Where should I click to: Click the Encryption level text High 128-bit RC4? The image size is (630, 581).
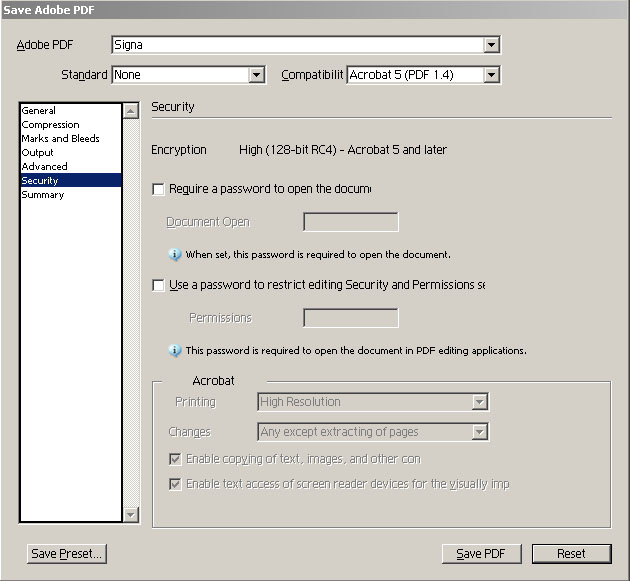pyautogui.click(x=343, y=150)
